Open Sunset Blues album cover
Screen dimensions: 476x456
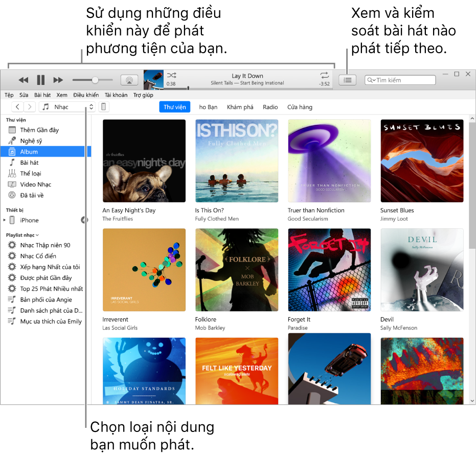422,161
